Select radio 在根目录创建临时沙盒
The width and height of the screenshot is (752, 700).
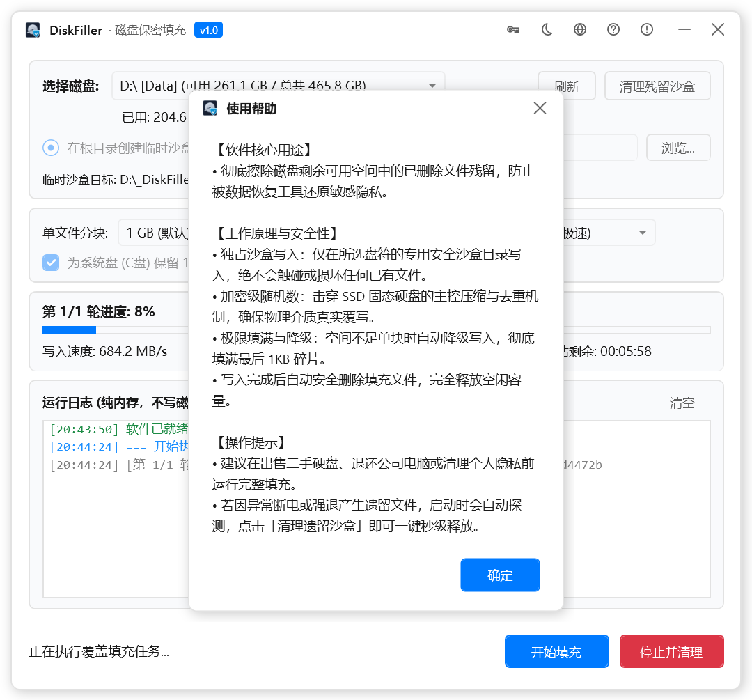51,148
